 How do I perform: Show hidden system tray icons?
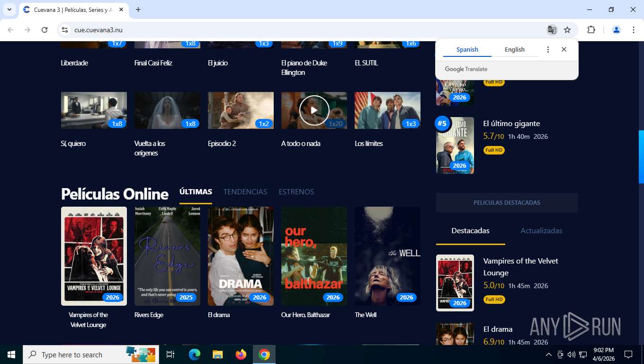click(548, 355)
